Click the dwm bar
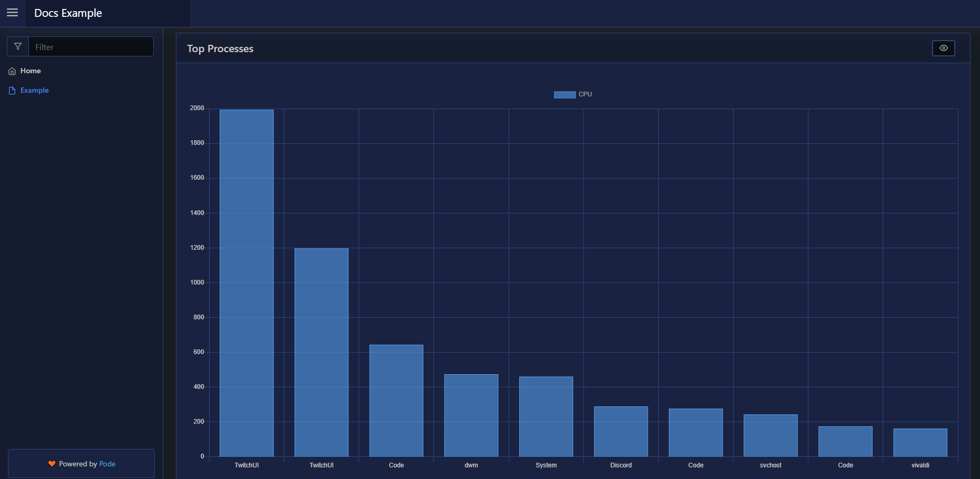This screenshot has height=479, width=980. tap(471, 415)
